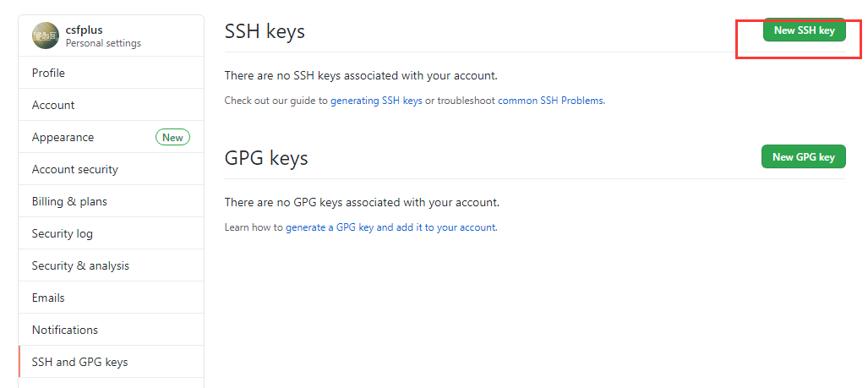Open Emails settings

[x=48, y=298]
